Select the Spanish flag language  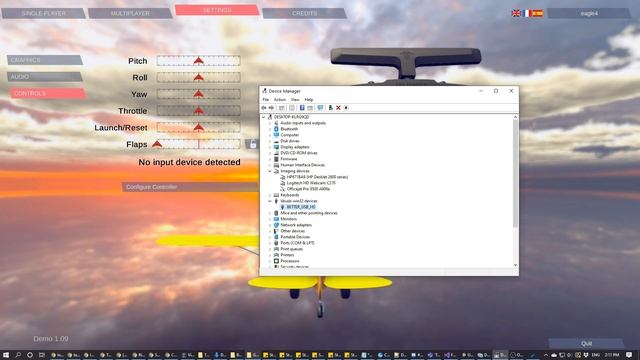pos(538,13)
